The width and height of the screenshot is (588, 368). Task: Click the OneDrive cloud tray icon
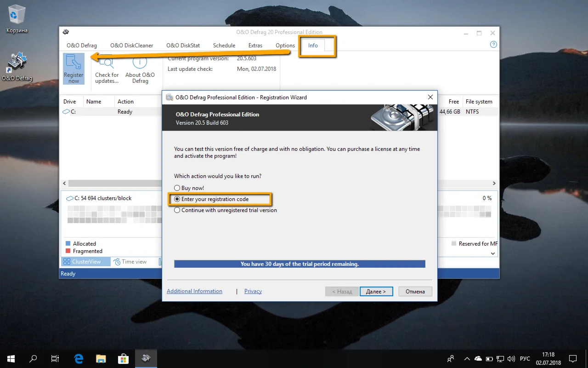tap(478, 358)
